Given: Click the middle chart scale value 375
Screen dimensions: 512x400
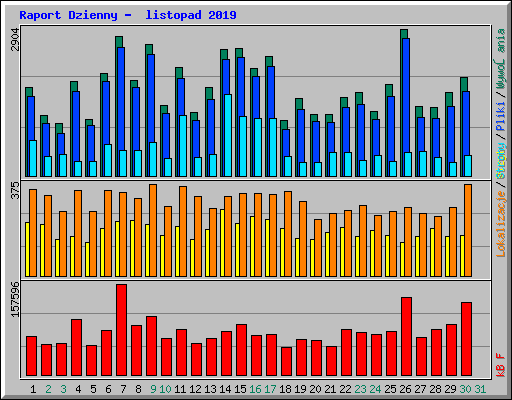Looking at the screenshot, I should pos(15,190).
